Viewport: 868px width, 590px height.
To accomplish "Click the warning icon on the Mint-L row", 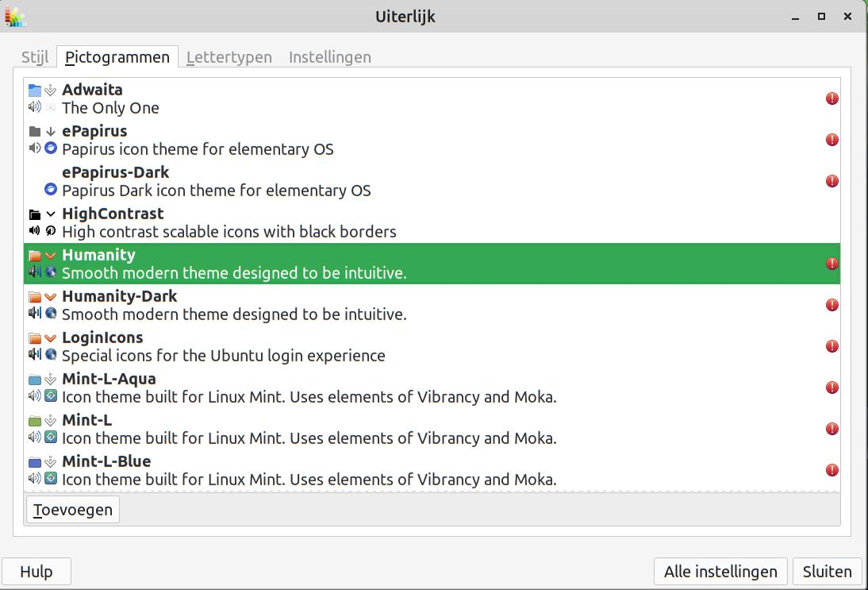I will click(x=832, y=429).
